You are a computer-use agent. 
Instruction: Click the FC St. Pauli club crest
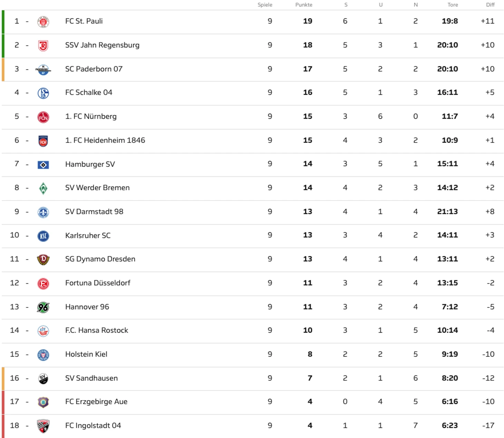tap(43, 22)
